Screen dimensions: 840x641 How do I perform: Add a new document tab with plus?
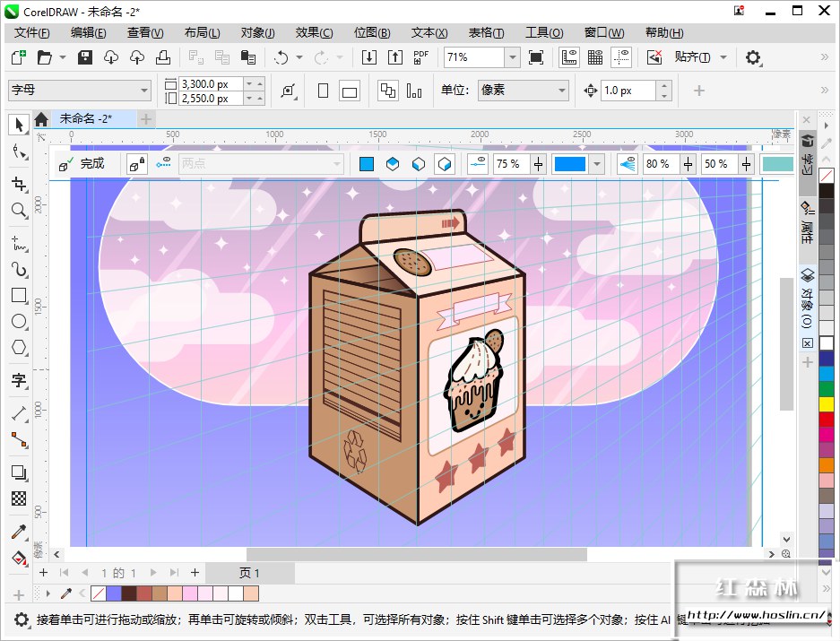146,119
